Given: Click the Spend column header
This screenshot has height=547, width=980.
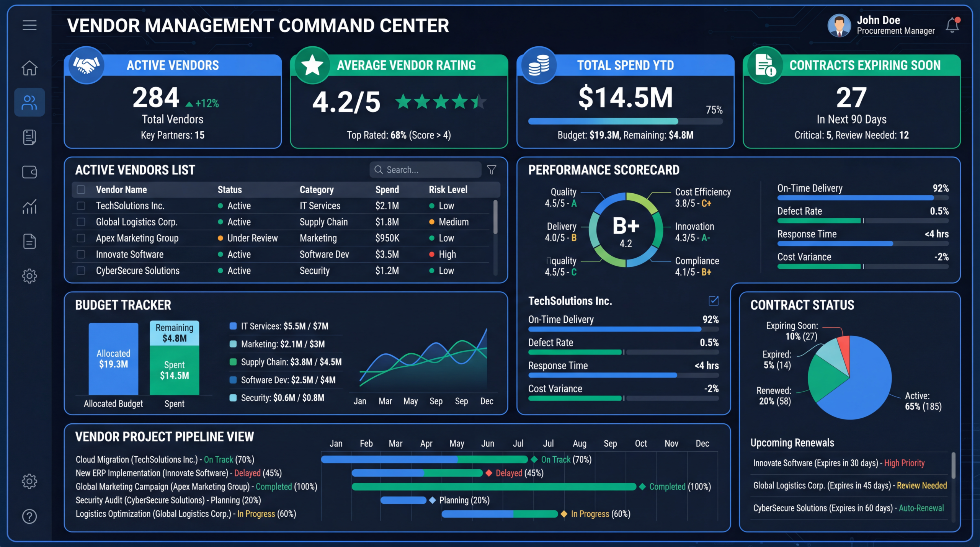Looking at the screenshot, I should (x=387, y=189).
